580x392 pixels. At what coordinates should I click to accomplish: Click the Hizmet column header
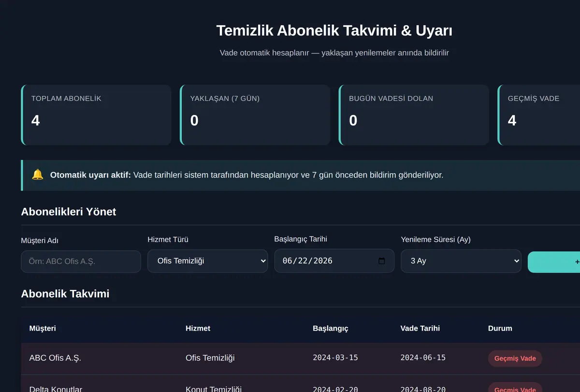point(198,328)
